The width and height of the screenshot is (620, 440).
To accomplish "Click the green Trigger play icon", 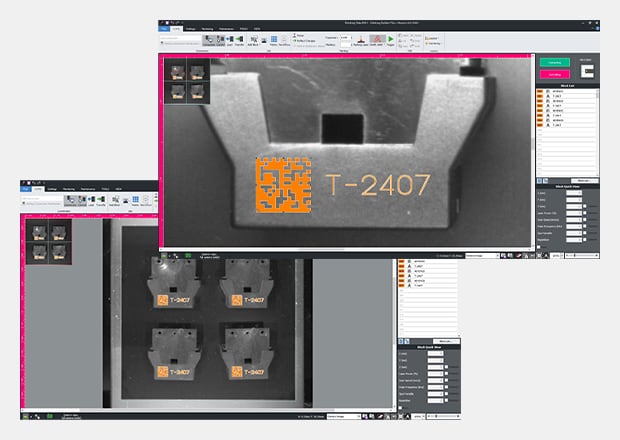I will pyautogui.click(x=391, y=40).
